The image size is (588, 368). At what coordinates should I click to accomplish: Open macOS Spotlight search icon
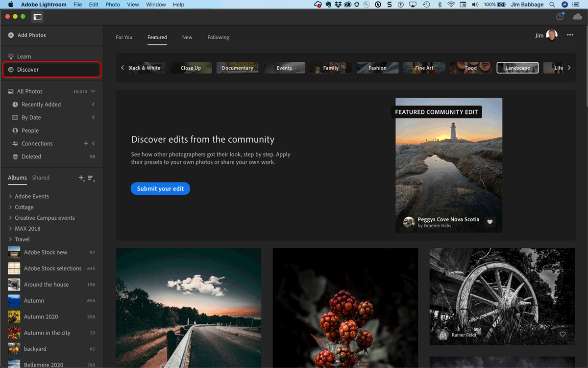coord(552,4)
